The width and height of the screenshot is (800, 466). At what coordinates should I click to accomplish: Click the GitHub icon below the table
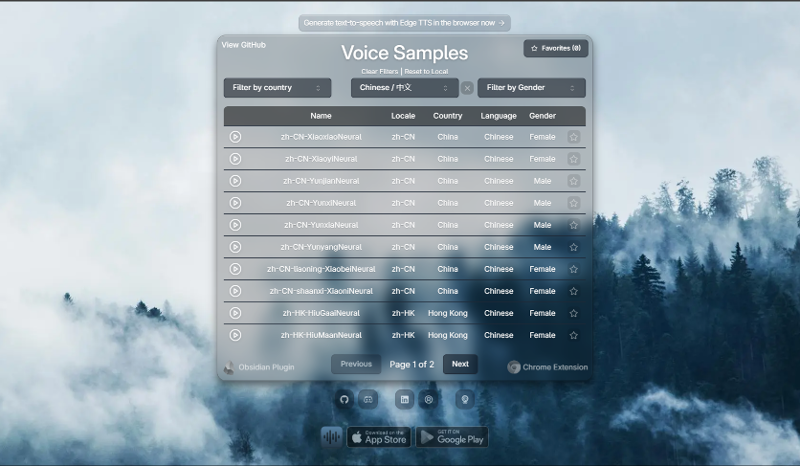click(x=344, y=398)
